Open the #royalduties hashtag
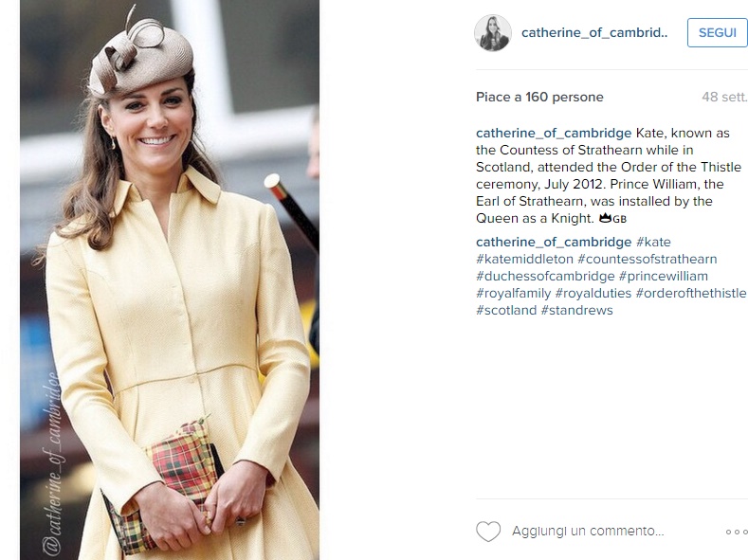748x560 pixels. pyautogui.click(x=593, y=293)
